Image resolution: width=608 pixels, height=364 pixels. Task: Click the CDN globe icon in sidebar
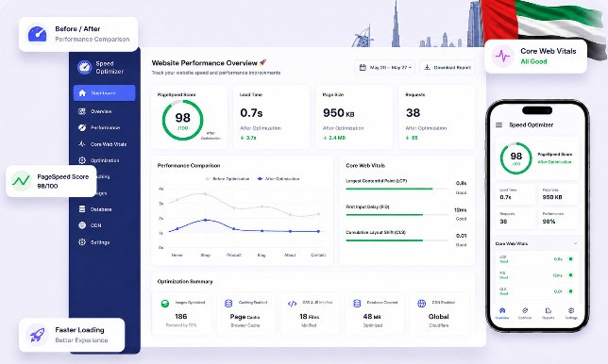[x=82, y=225]
